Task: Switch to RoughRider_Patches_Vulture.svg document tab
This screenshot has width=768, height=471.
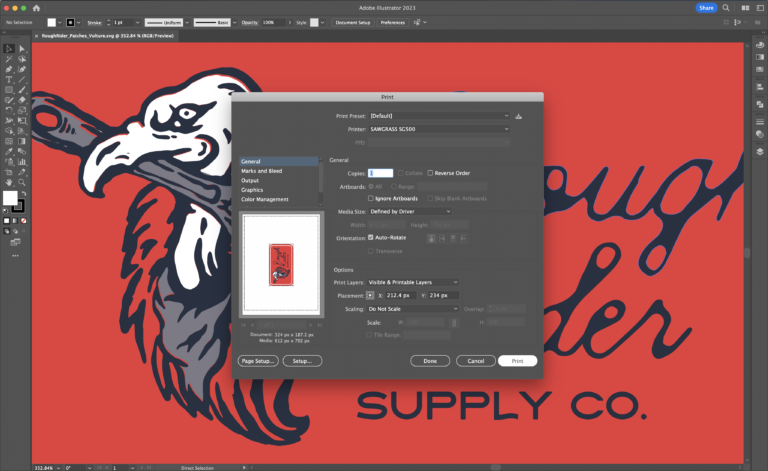Action: (107, 36)
